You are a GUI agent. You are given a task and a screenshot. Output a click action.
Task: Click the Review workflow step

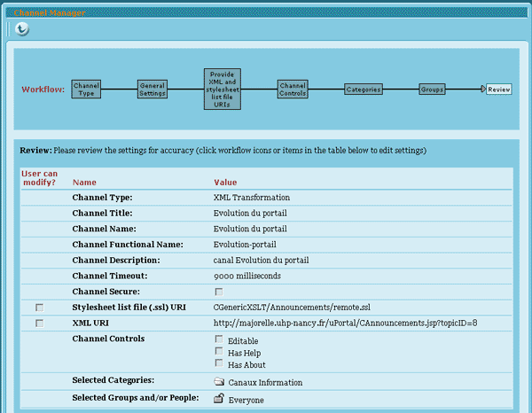(x=498, y=90)
